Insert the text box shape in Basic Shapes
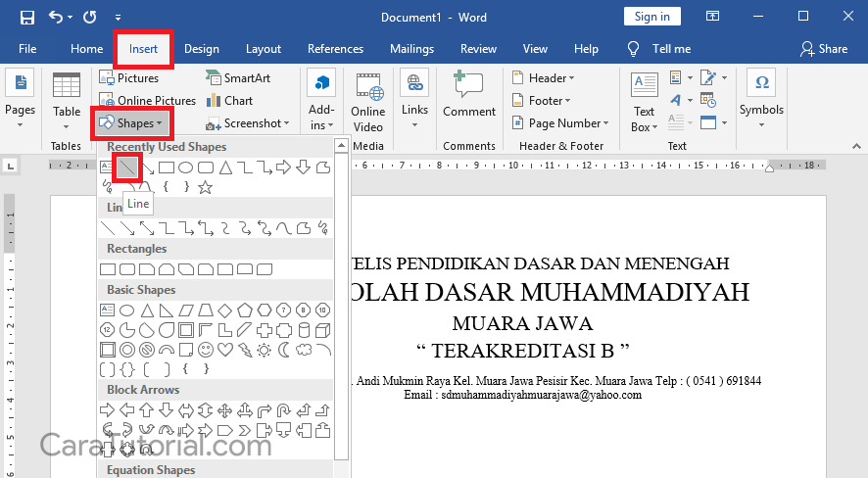The width and height of the screenshot is (868, 478). pyautogui.click(x=108, y=311)
